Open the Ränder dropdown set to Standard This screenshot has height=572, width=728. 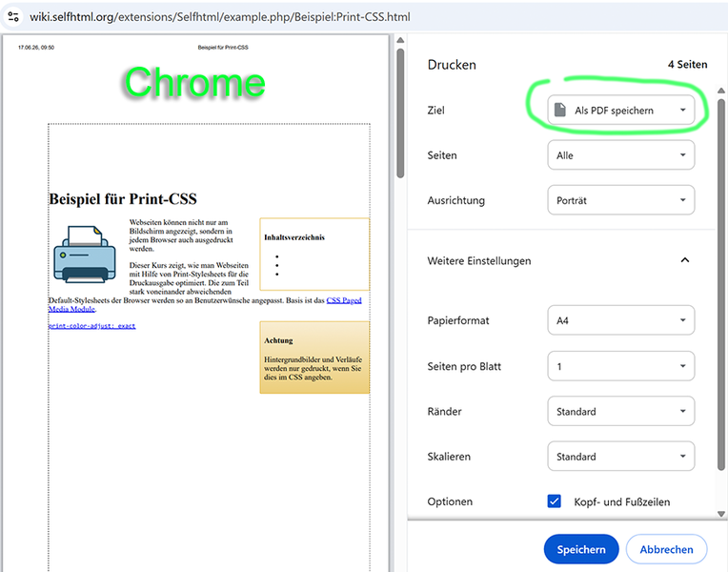pos(620,411)
